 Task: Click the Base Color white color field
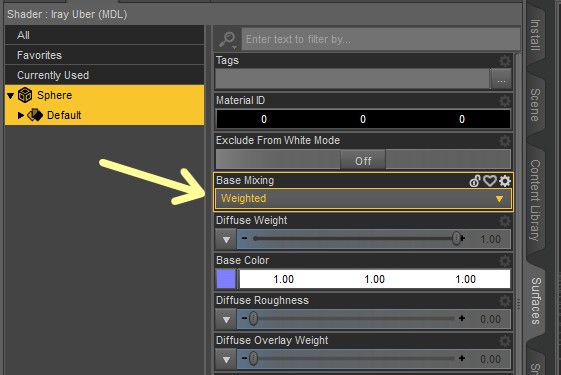pyautogui.click(x=375, y=279)
